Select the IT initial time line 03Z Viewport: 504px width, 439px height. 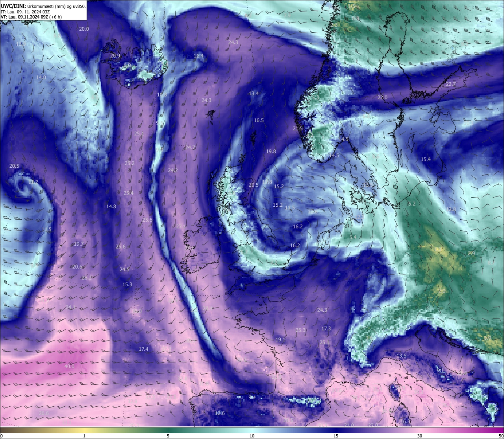[x=26, y=12]
